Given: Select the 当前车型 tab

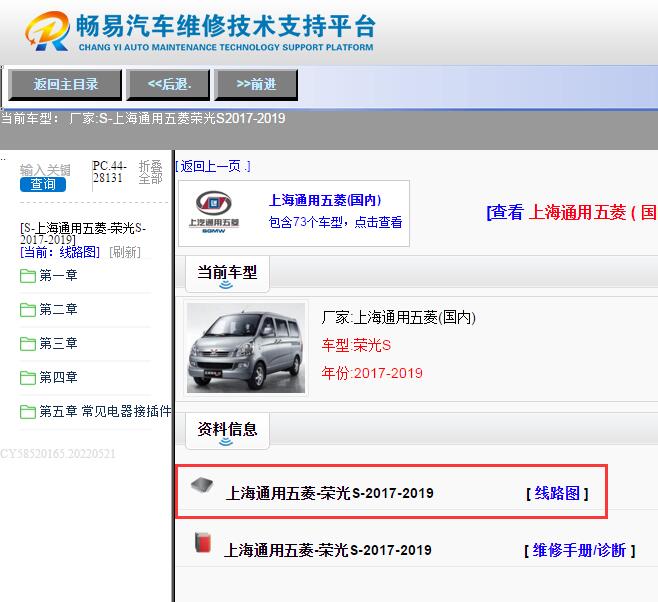Looking at the screenshot, I should point(227,273).
